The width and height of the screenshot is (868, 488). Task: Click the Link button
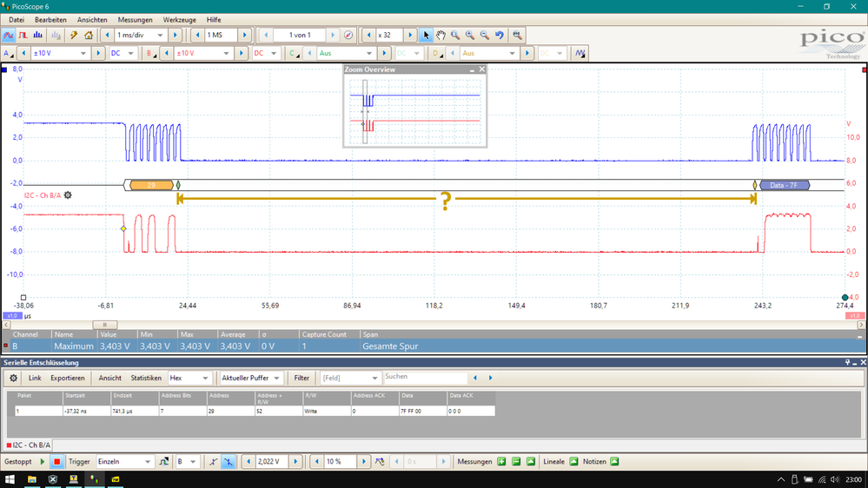35,378
